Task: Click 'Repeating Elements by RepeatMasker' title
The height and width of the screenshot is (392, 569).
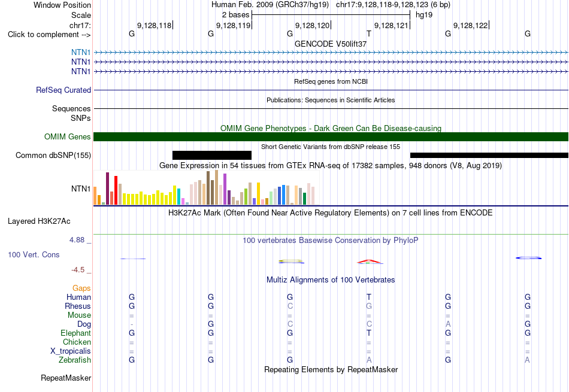Action: (x=331, y=369)
